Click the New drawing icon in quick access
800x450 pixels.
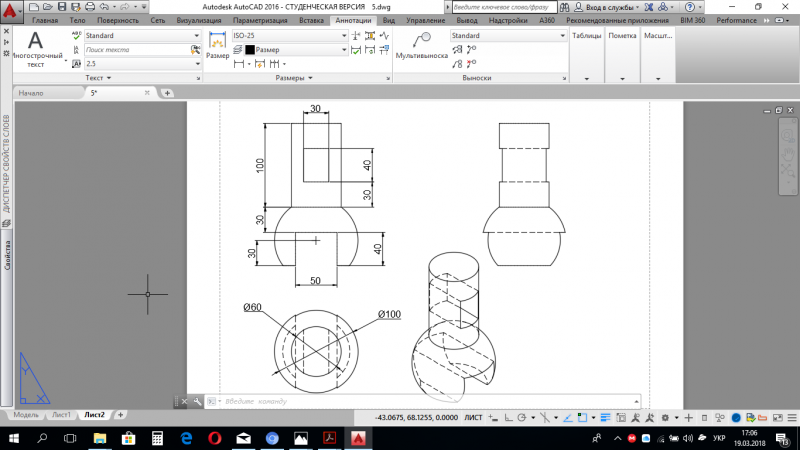click(x=34, y=7)
